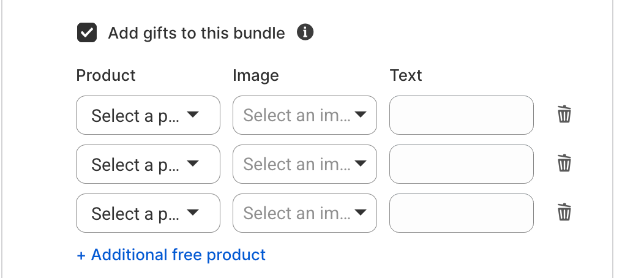
Task: Open the first row Product dropdown
Action: tap(148, 115)
